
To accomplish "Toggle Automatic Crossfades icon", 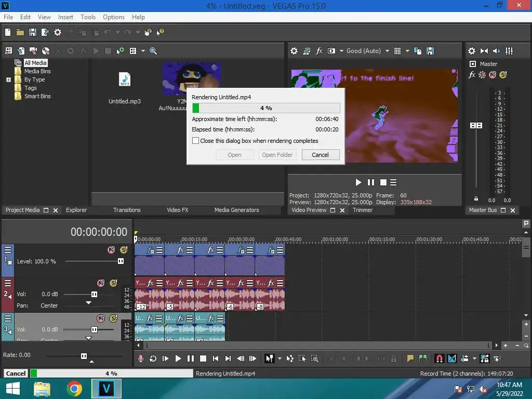I will pyautogui.click(x=452, y=358).
